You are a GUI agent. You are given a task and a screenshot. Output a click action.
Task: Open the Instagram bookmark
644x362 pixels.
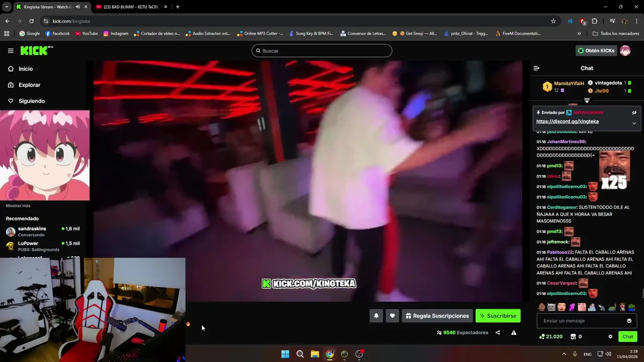point(116,34)
